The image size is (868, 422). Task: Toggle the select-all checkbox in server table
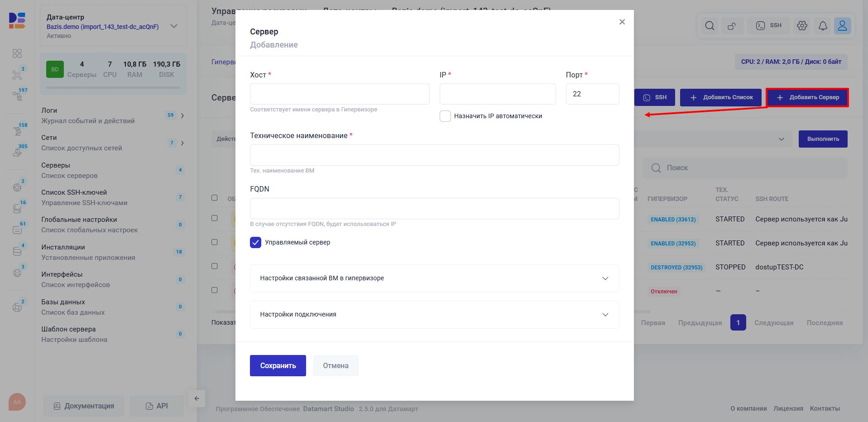214,197
